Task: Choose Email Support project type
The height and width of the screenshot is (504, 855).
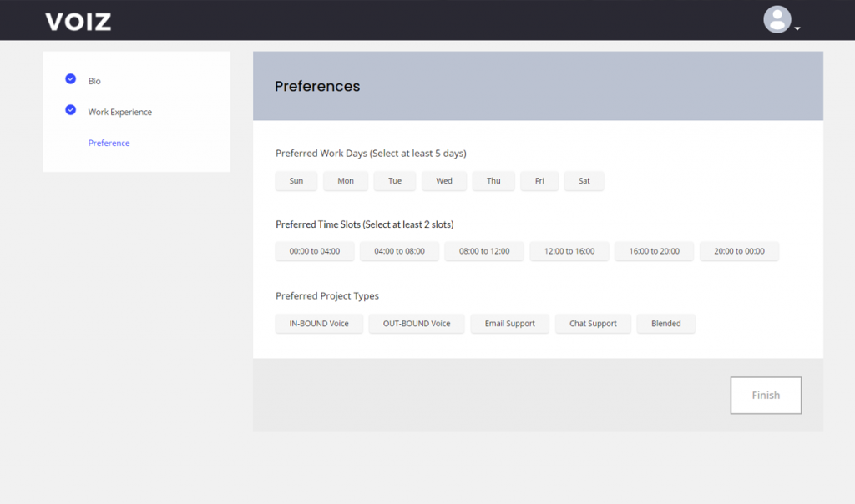Action: click(510, 324)
